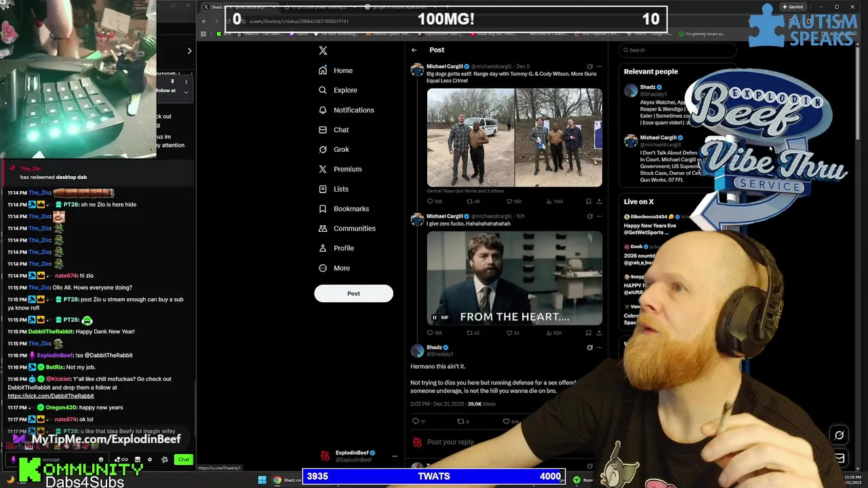Open Windows Start menu
Viewport: 868px width, 488px height.
tap(262, 480)
